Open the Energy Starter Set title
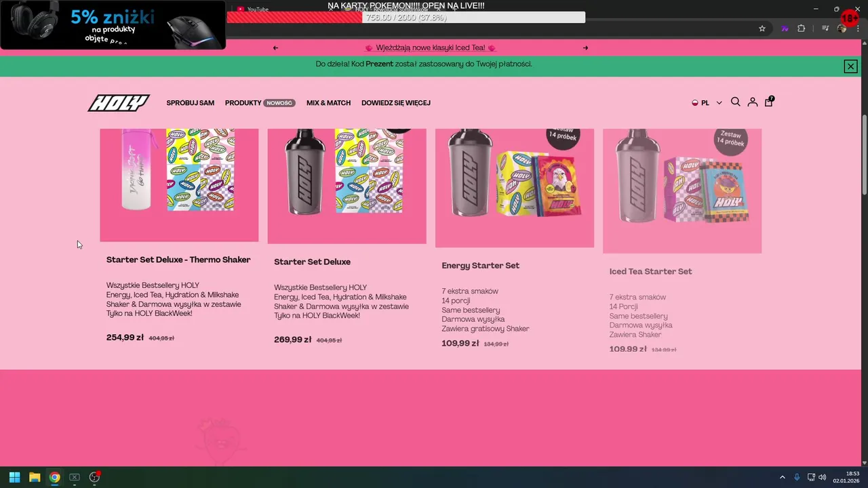The height and width of the screenshot is (488, 868). pyautogui.click(x=480, y=266)
